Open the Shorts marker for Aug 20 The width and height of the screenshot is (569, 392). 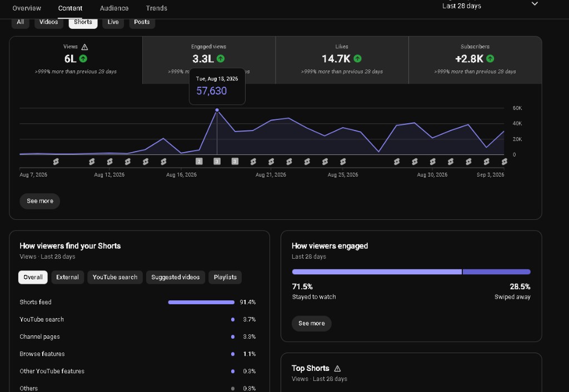pos(253,162)
